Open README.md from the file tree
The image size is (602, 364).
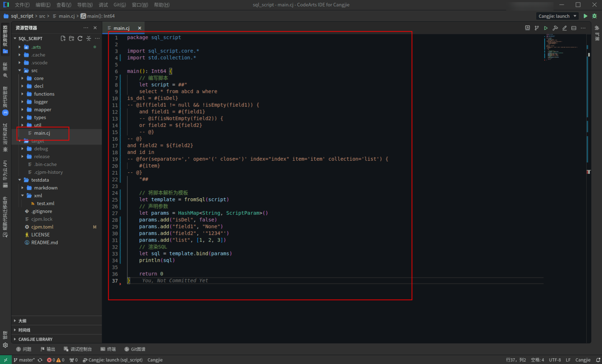(x=44, y=243)
